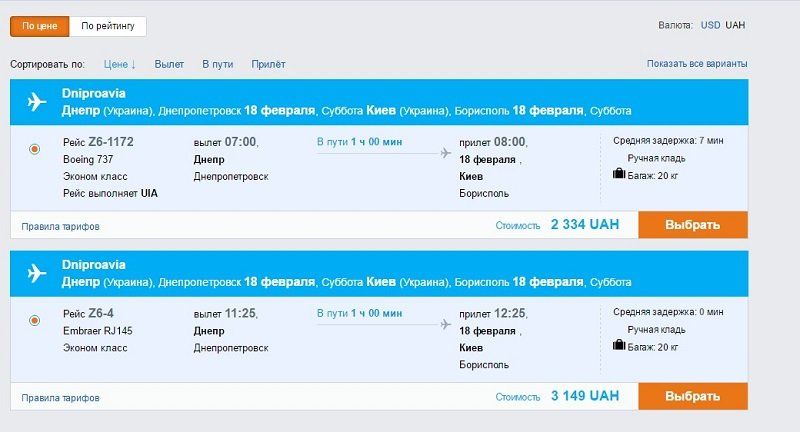Click airplane icon in second Dniproavia header
The image size is (800, 432).
(x=38, y=273)
